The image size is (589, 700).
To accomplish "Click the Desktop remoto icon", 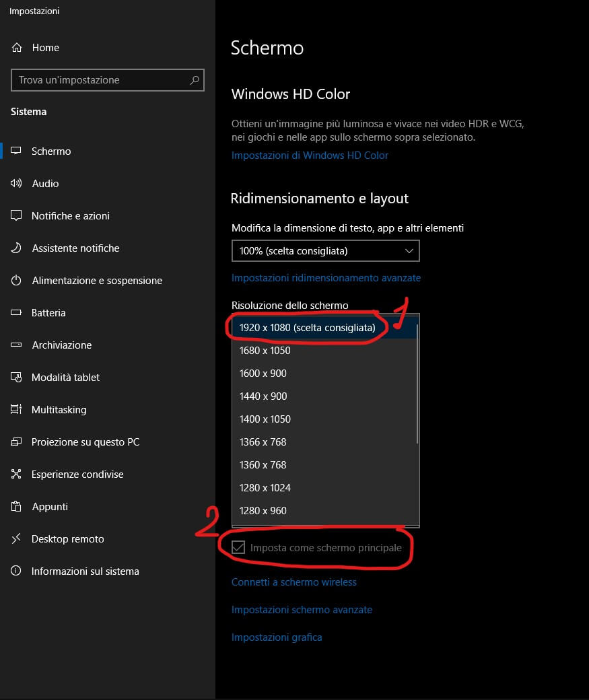I will point(17,539).
